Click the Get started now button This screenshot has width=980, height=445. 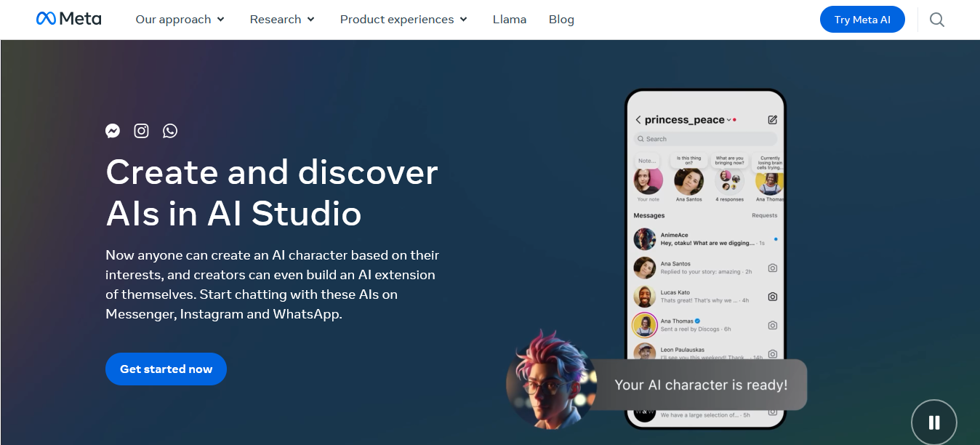click(x=166, y=369)
